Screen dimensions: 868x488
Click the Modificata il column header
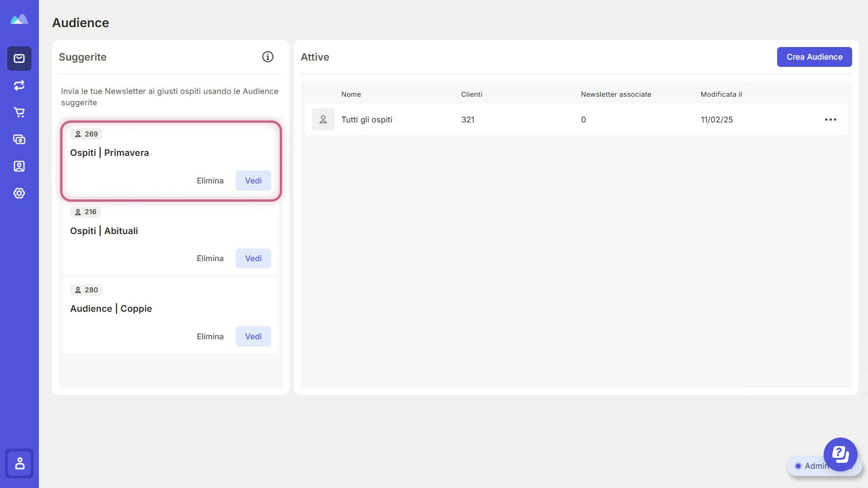pos(721,94)
